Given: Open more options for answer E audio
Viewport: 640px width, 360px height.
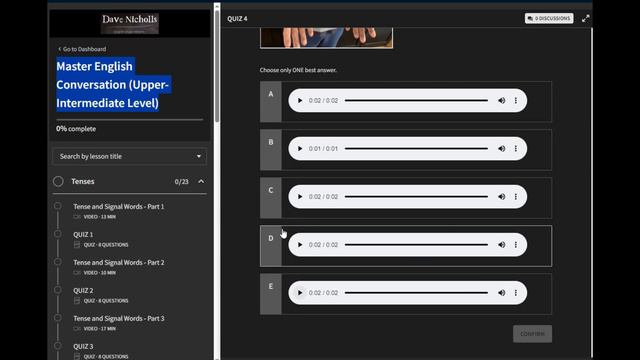Looking at the screenshot, I should coord(516,293).
